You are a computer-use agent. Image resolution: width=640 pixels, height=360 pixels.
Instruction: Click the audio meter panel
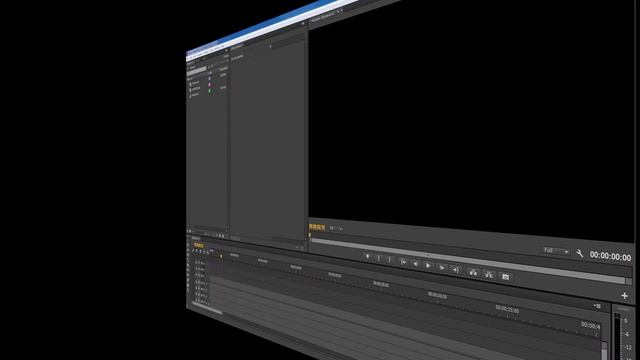pyautogui.click(x=623, y=333)
